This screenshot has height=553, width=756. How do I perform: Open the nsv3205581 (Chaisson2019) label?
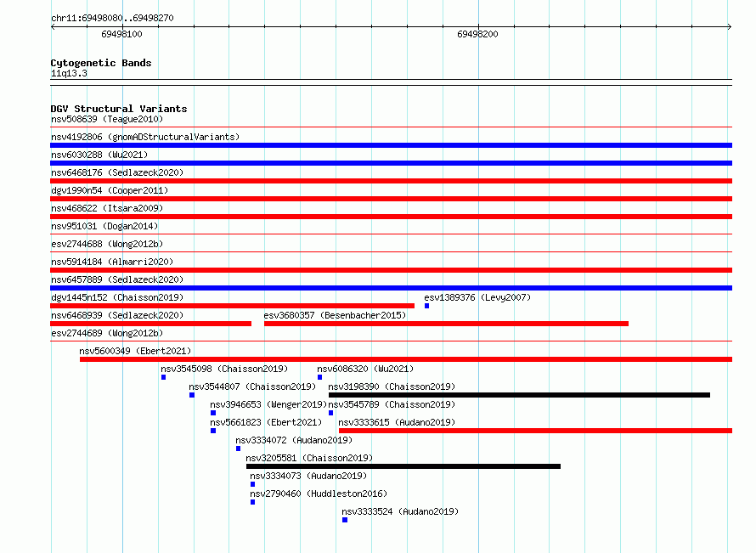coord(309,458)
